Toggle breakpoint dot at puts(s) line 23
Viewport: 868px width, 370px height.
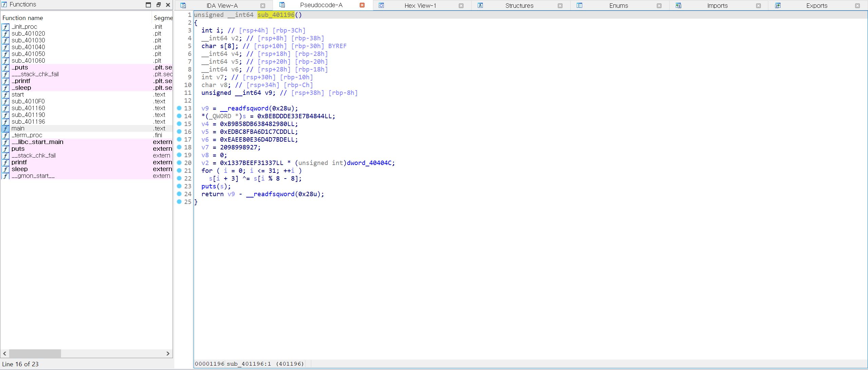(x=179, y=186)
